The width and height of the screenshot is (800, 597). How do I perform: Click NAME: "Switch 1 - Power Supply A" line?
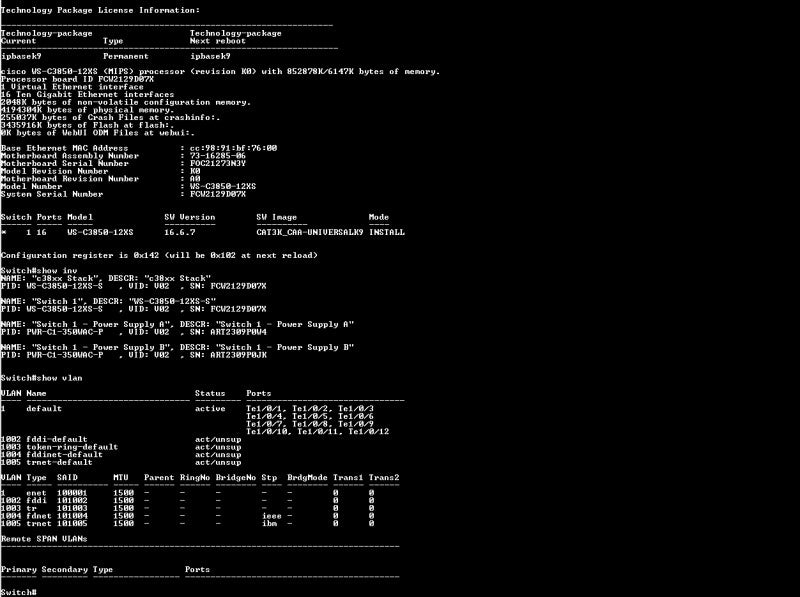(x=177, y=324)
